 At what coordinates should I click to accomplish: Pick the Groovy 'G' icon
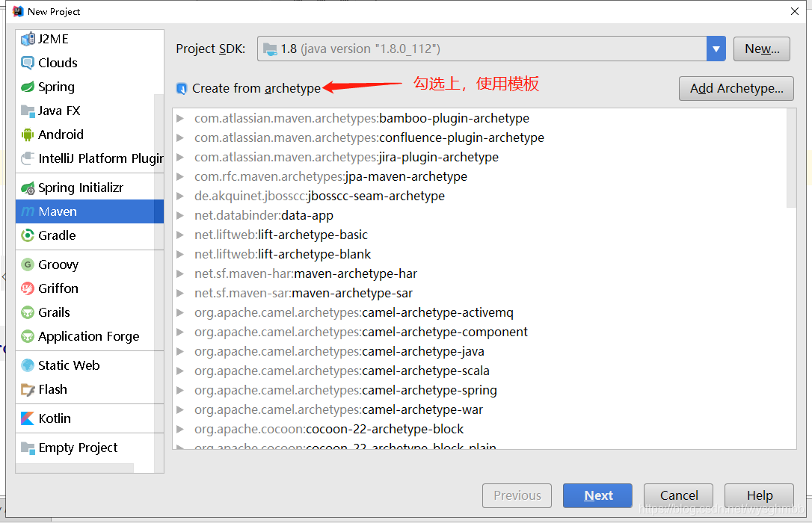pos(28,265)
